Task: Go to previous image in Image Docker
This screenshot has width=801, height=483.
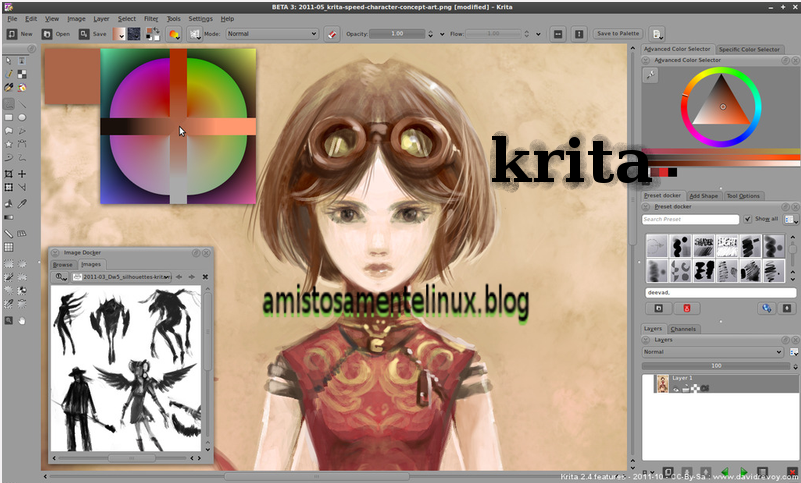Action: (x=179, y=277)
